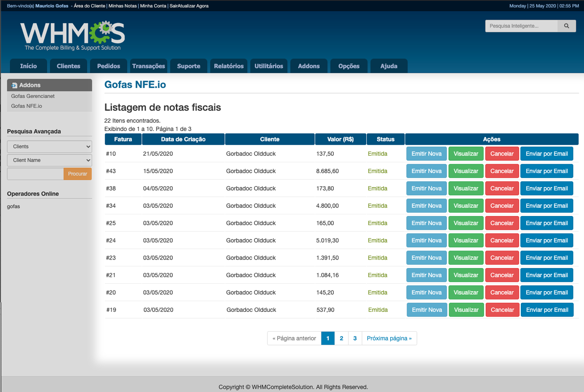Open the Ajuda menu
This screenshot has height=392, width=584.
[x=389, y=66]
